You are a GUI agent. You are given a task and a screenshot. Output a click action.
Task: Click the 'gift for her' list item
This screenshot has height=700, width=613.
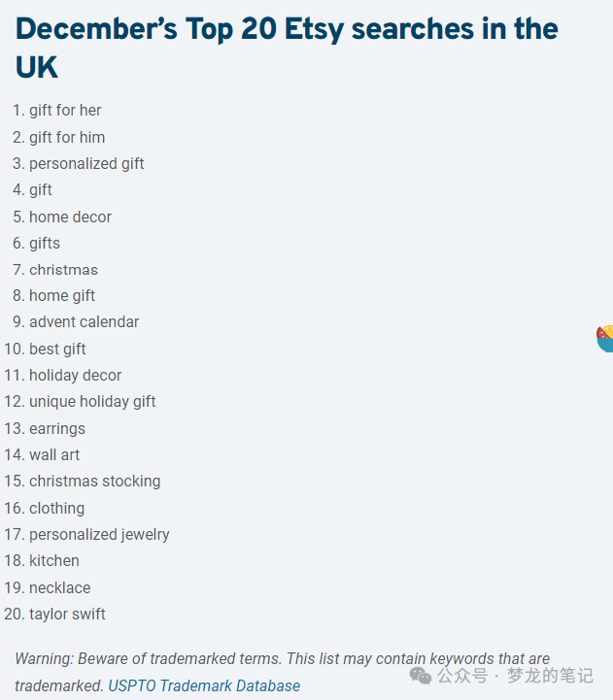point(65,111)
